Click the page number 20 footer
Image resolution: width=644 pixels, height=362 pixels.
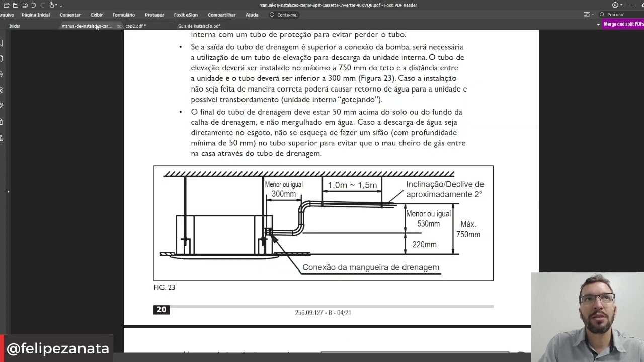click(x=162, y=310)
